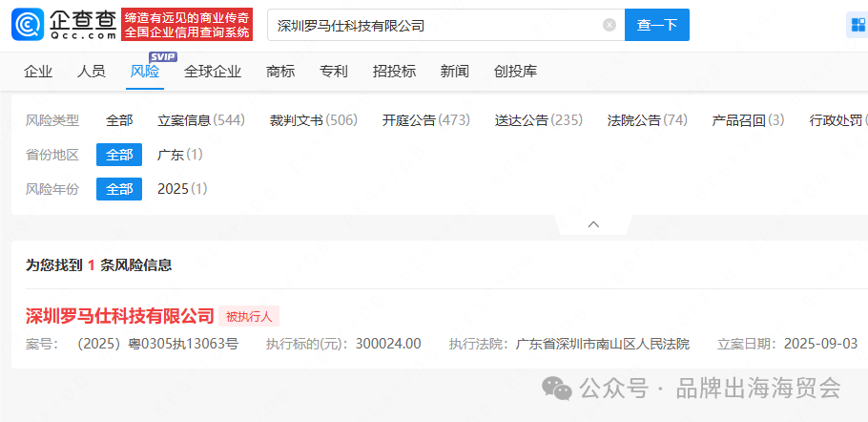This screenshot has height=422, width=868.
Task: Click filing date 2025-09-03
Action: tap(820, 344)
